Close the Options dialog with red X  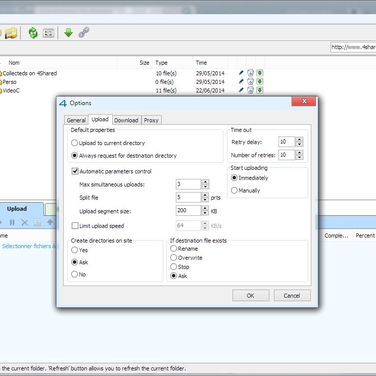[304, 101]
